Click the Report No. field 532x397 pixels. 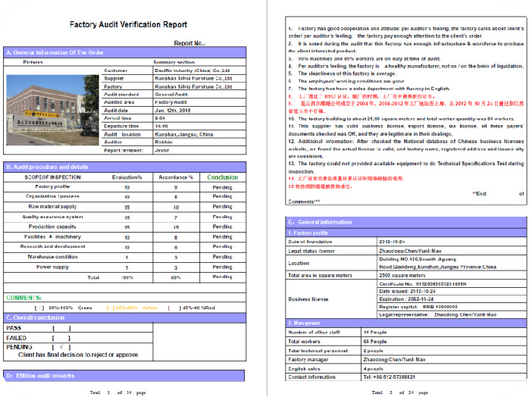191,44
